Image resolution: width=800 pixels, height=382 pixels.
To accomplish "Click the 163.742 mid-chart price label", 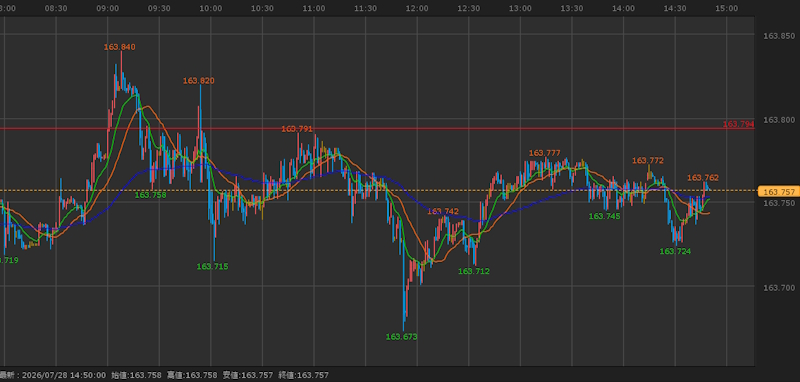I will tap(443, 211).
